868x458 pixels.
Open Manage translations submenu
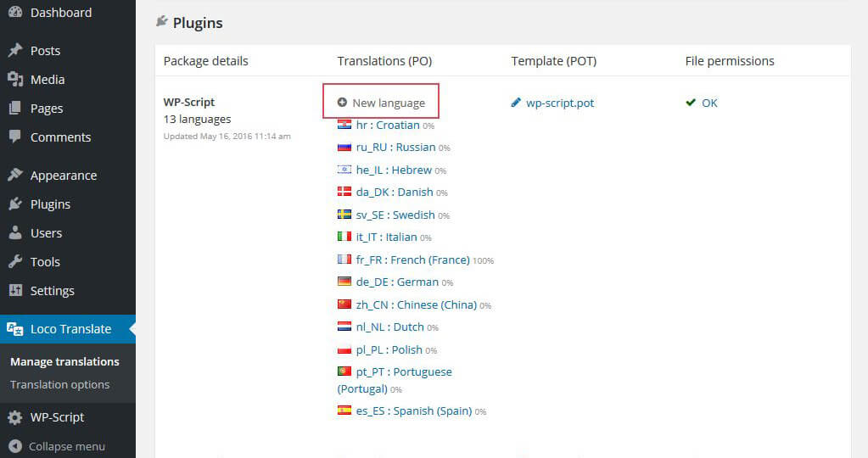[64, 362]
